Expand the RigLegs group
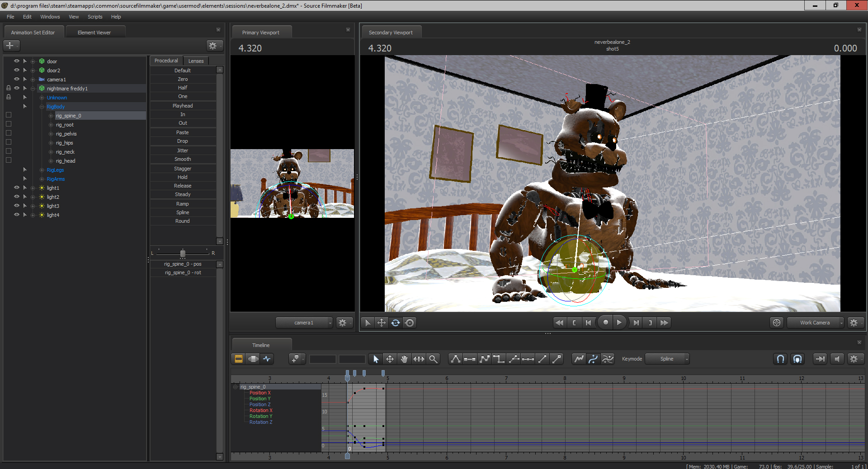The image size is (868, 469). tap(42, 170)
